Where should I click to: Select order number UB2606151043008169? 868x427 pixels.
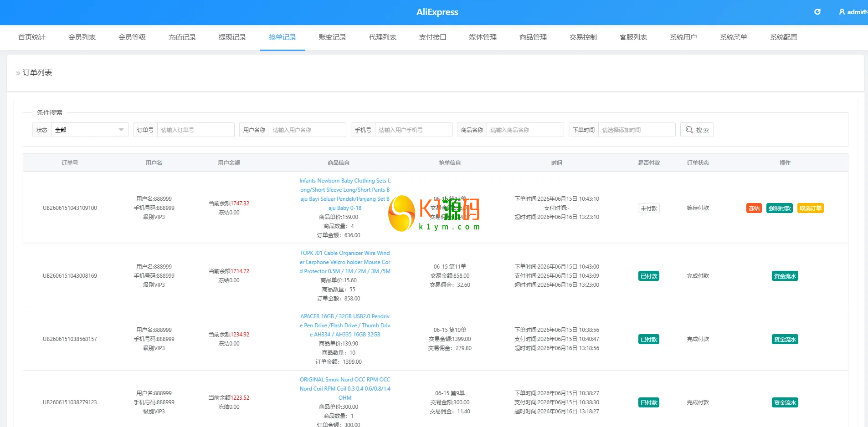click(x=70, y=276)
